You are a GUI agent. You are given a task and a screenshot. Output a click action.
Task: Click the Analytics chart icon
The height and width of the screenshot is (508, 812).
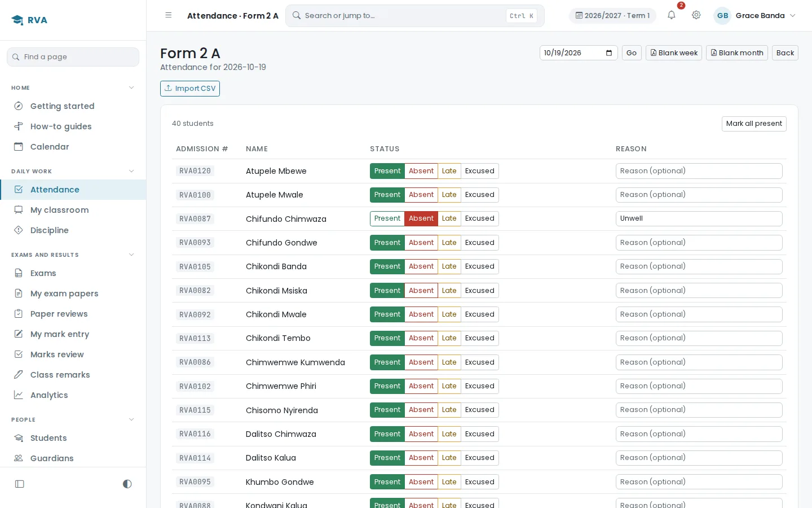click(19, 395)
